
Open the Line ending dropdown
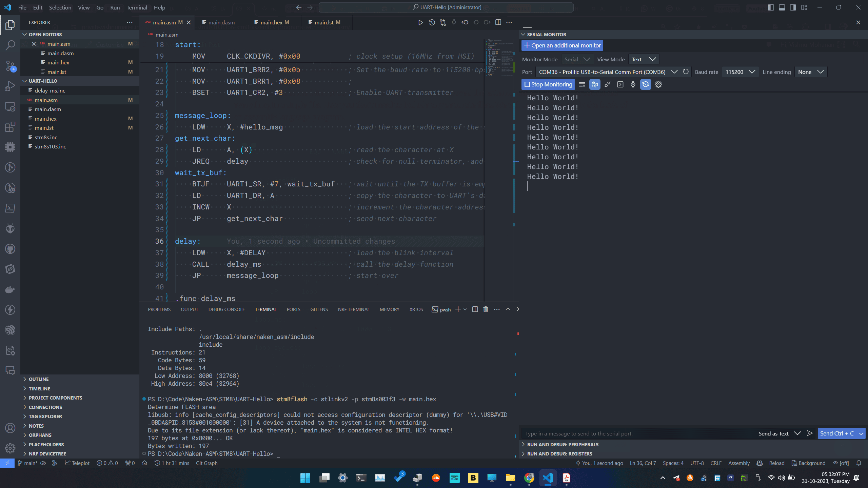tap(810, 72)
